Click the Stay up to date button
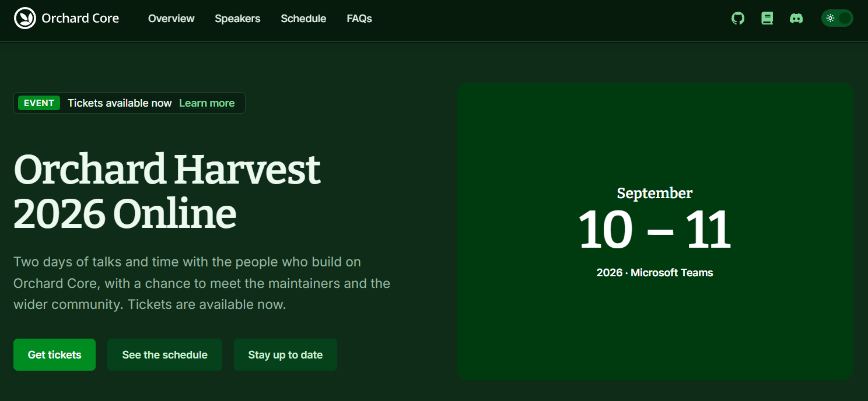 click(x=285, y=354)
